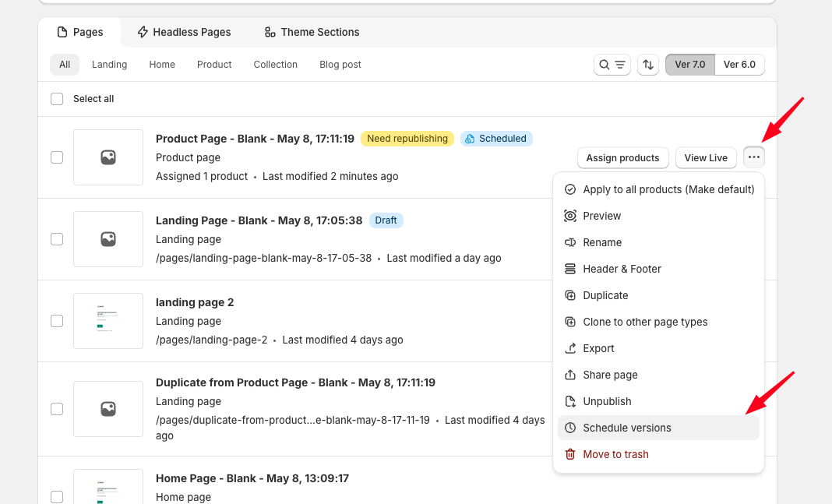Click the search and filter icon button

(612, 65)
